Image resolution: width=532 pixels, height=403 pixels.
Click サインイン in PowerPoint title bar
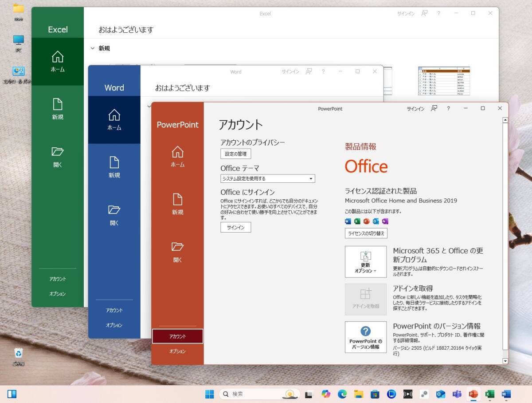click(415, 109)
